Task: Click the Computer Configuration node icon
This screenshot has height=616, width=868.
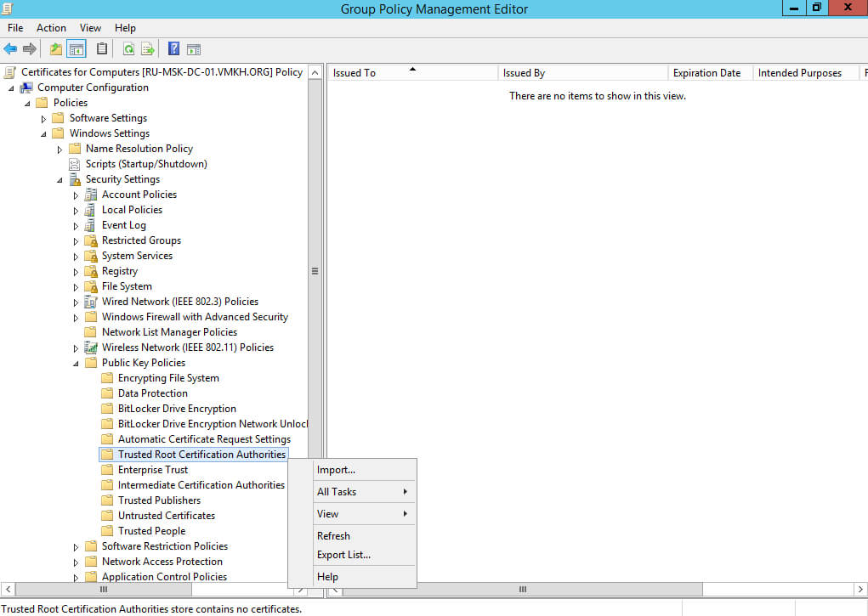Action: pos(26,88)
